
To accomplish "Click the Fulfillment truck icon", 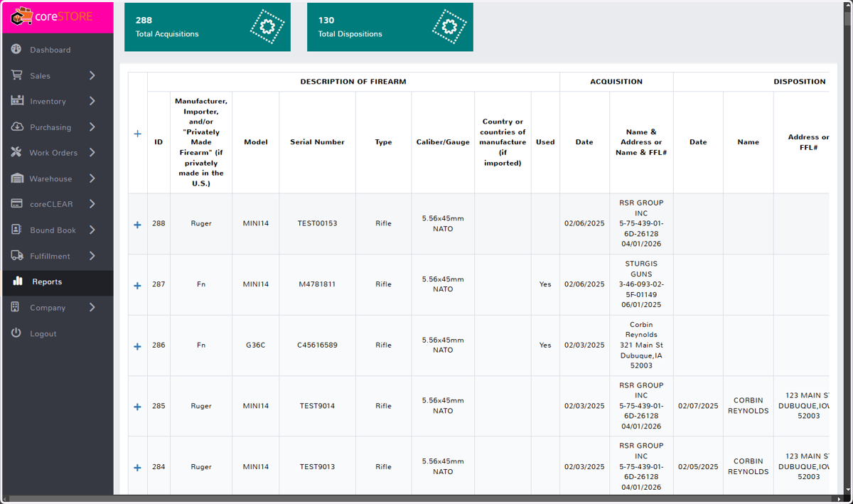I will tap(17, 256).
